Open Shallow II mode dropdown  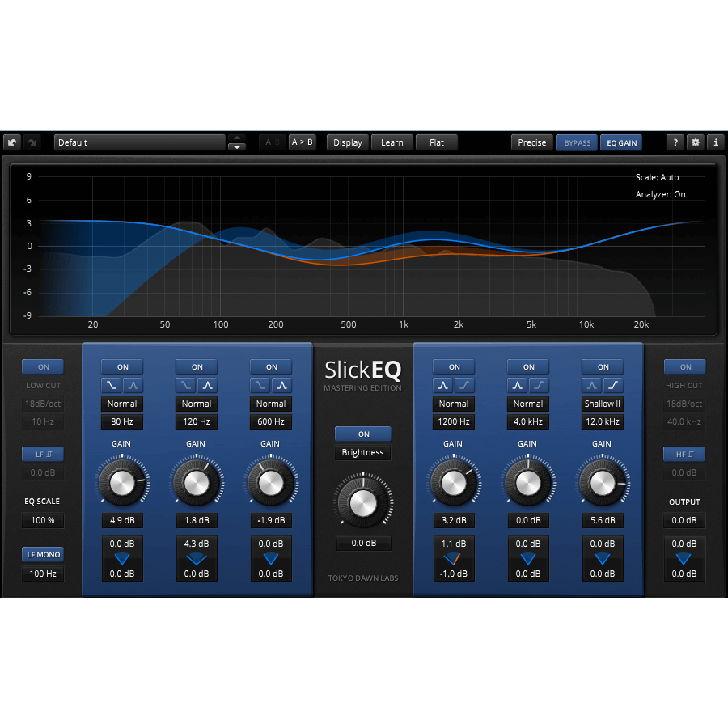[x=602, y=404]
